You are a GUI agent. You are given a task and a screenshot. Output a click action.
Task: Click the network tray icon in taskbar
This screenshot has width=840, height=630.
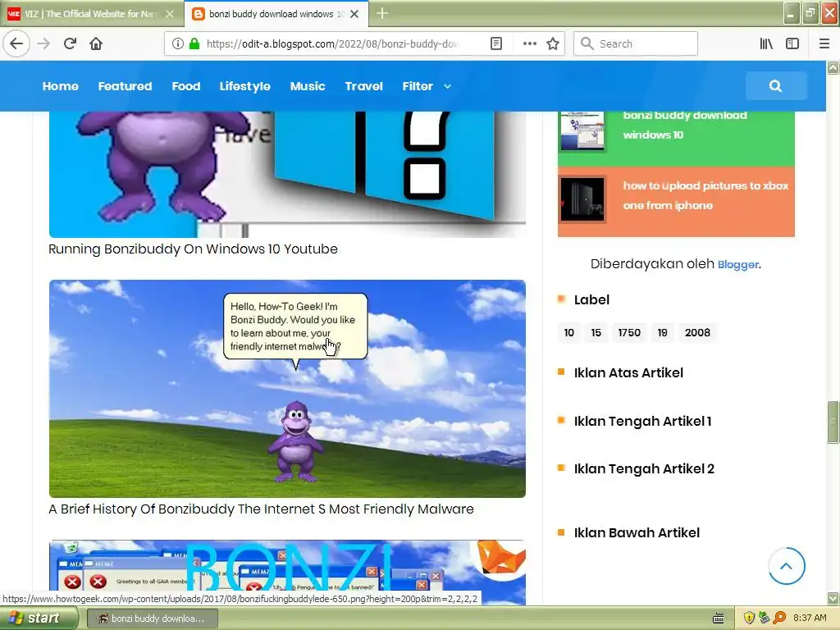coord(764,618)
